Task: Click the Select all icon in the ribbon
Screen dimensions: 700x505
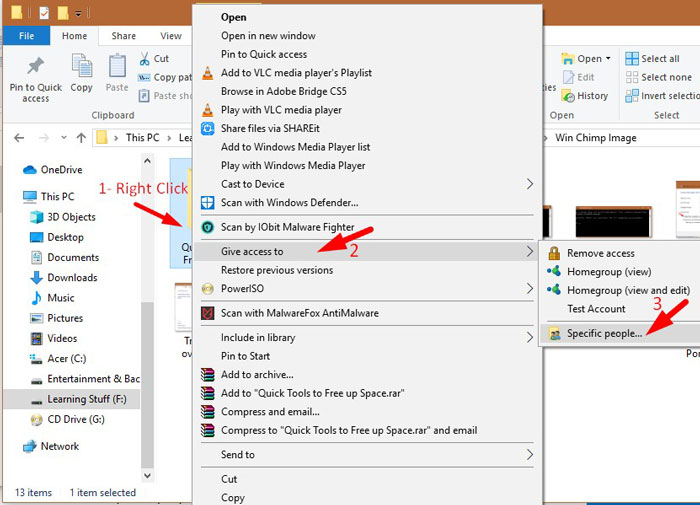Action: pyautogui.click(x=632, y=58)
